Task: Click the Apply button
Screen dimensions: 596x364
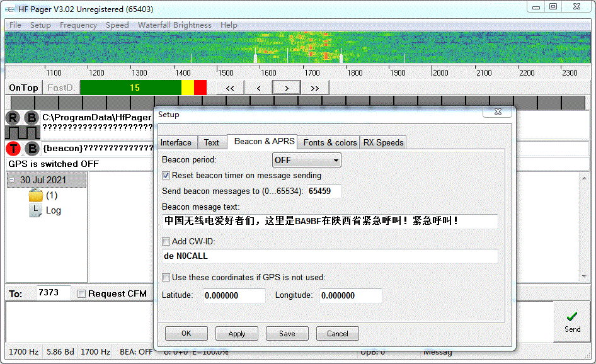Action: point(237,334)
